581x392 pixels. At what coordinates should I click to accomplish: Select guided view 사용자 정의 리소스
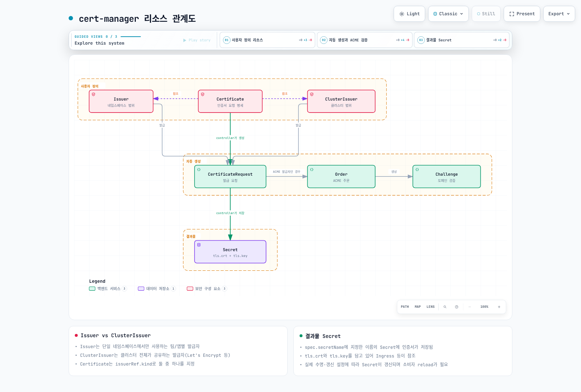pos(267,40)
